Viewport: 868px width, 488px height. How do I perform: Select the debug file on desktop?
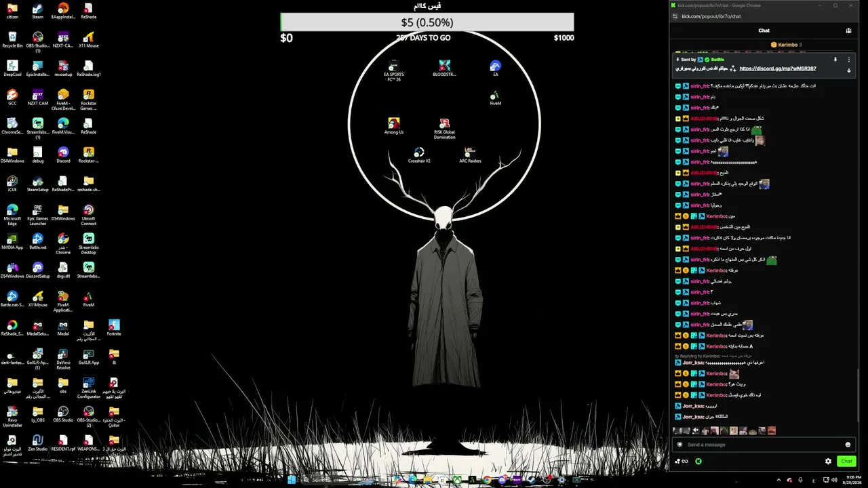point(37,155)
